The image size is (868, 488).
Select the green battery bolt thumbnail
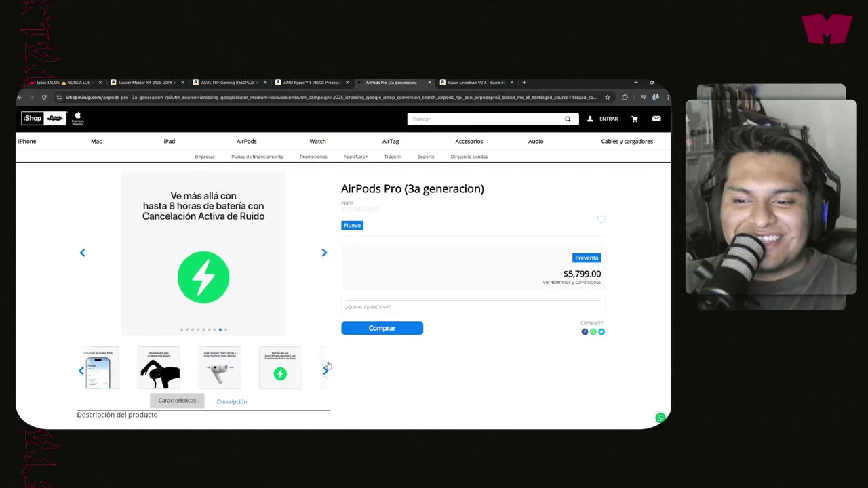280,368
